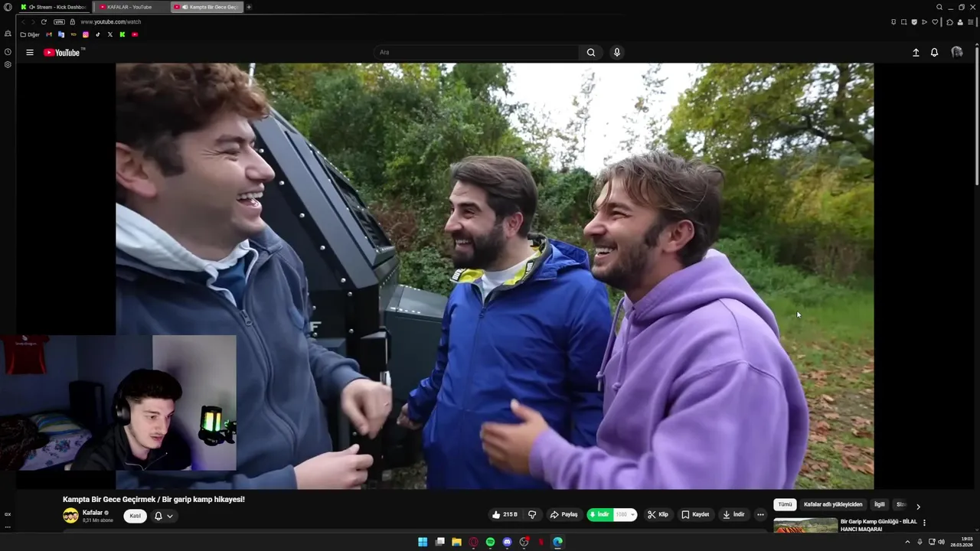Open Discord from the taskbar
This screenshot has width=980, height=551.
pos(507,542)
